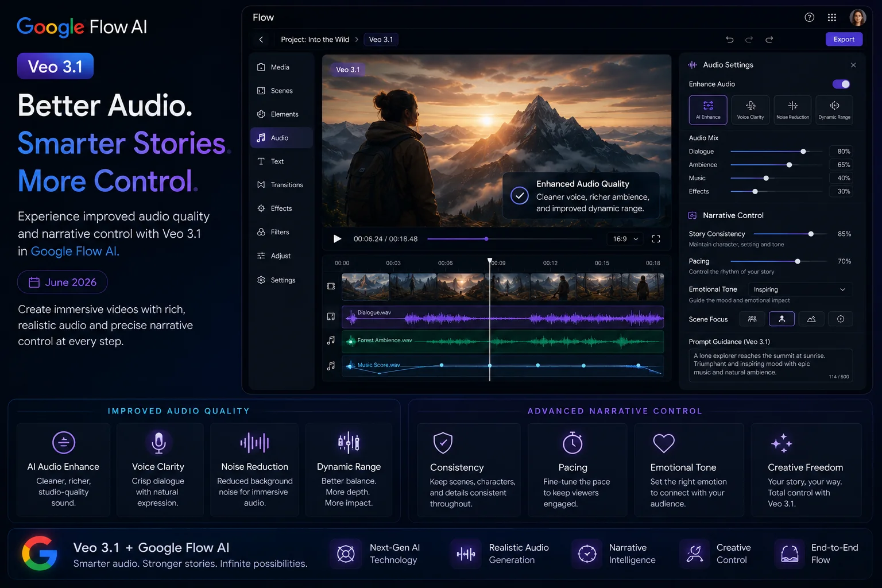Viewport: 882px width, 588px height.
Task: Click the June 2026 date chip
Action: coord(63,282)
